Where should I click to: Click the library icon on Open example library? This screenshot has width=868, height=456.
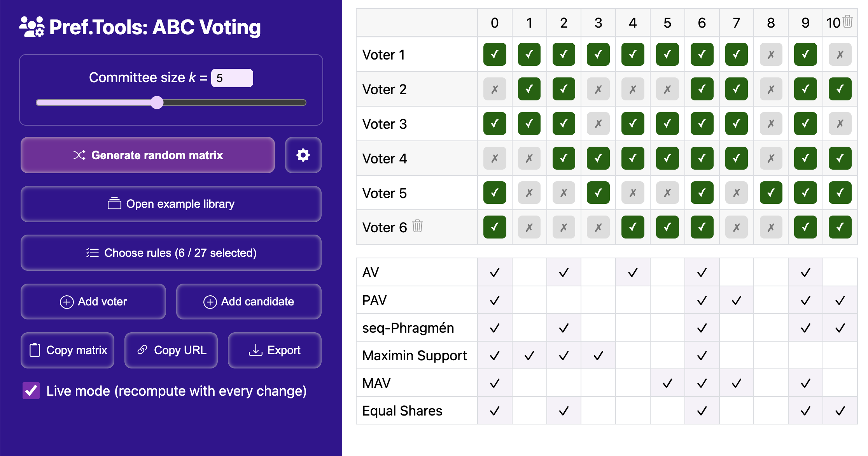tap(114, 204)
